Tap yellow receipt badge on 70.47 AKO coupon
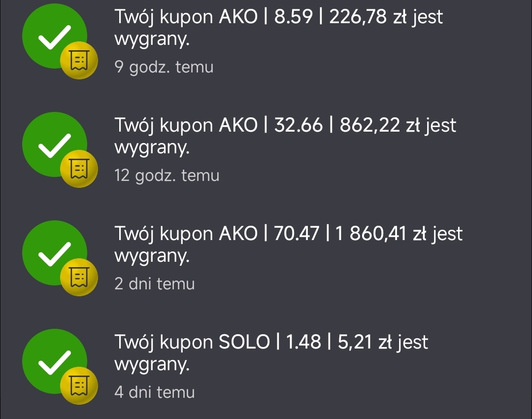This screenshot has height=419, width=532. click(x=79, y=278)
